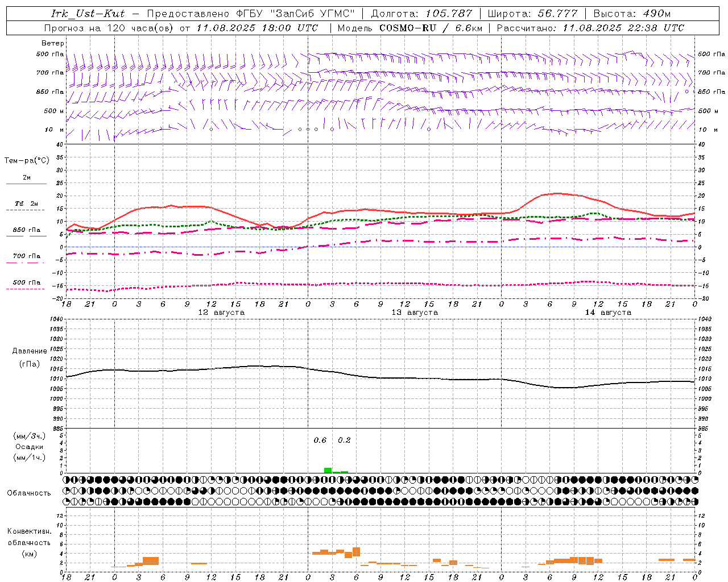The height and width of the screenshot is (582, 728).
Task: Click the 12 августа date label
Action: 221,313
